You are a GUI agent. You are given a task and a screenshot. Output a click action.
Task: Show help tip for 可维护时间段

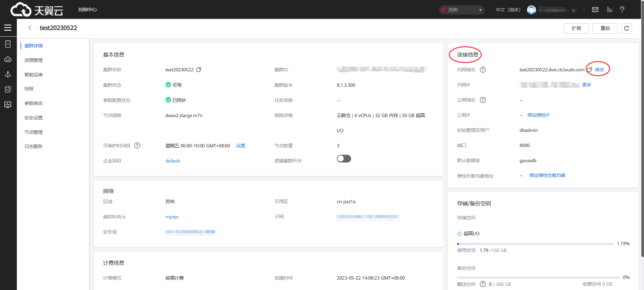137,146
